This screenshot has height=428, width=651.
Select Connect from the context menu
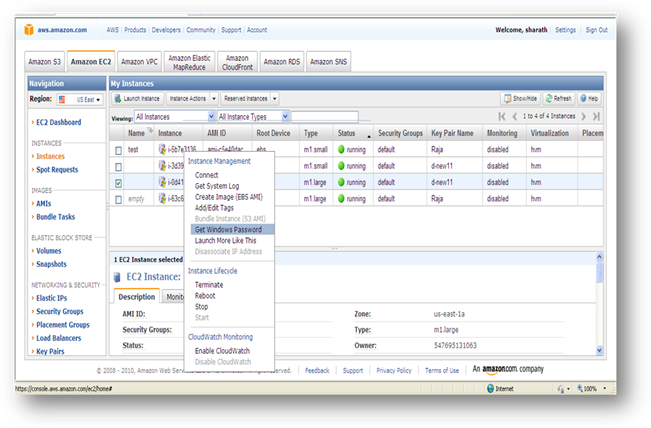(206, 175)
